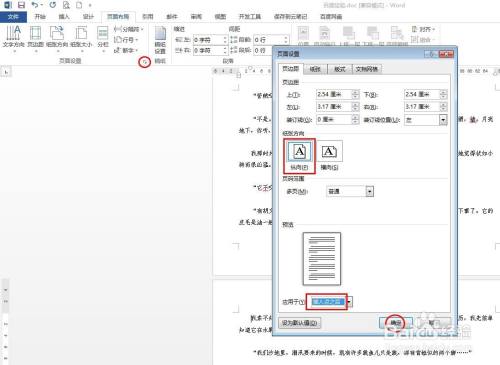Open the Line Numbers (行号) dropdown

pos(126,40)
